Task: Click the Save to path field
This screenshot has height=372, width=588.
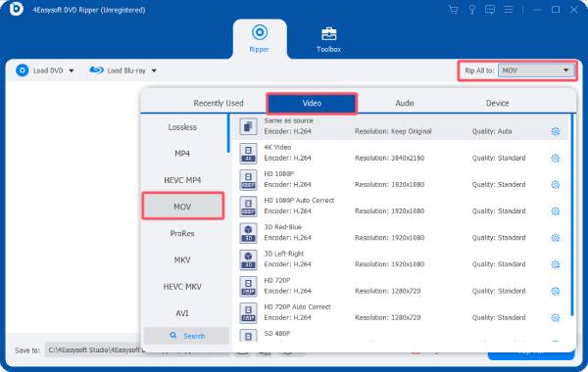Action: pos(94,349)
